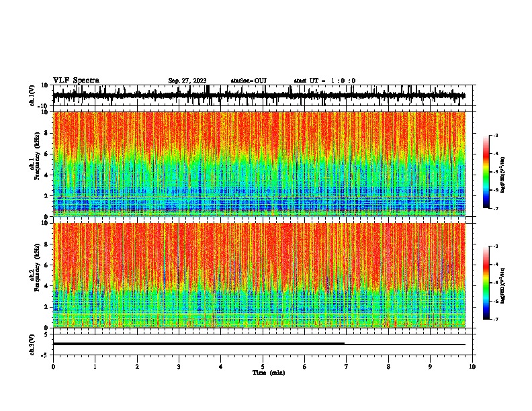Click the "8" kHz tick on ch.1 frequency axis

pyautogui.click(x=47, y=133)
